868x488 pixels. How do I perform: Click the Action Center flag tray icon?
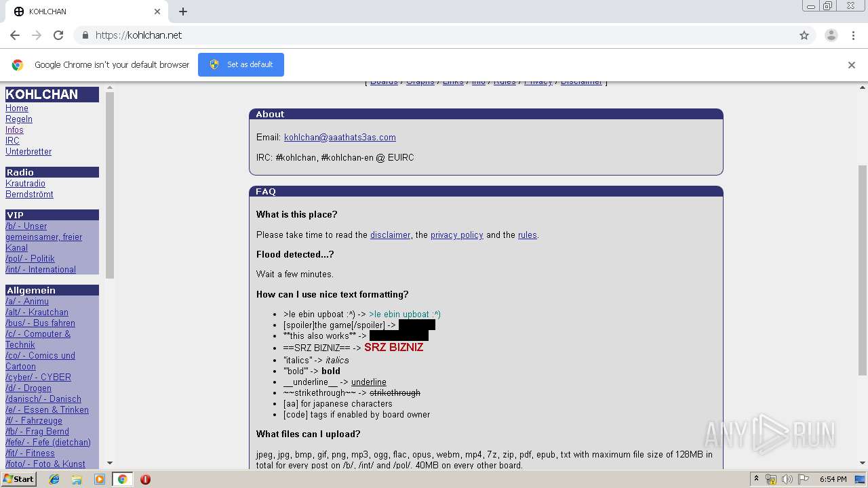click(x=804, y=479)
